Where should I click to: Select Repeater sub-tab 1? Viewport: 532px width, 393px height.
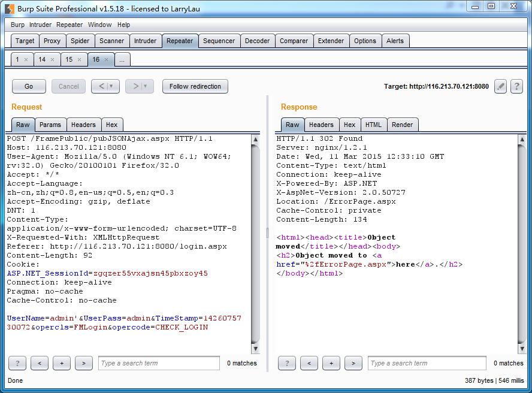[17, 59]
